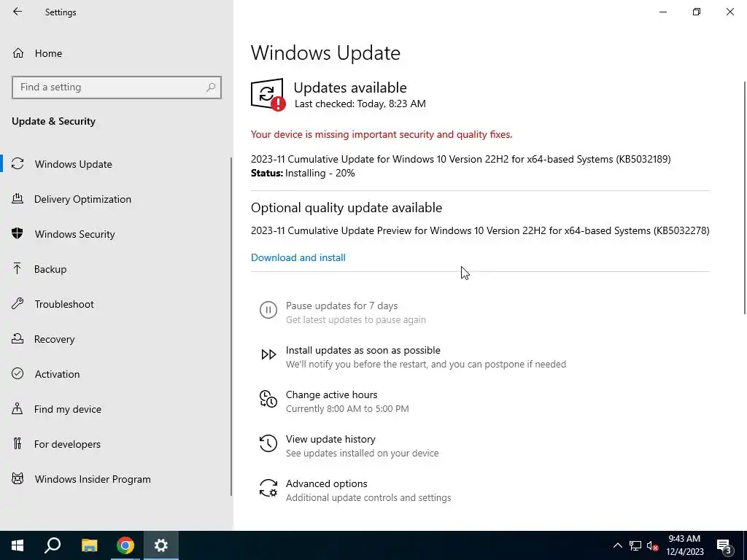Viewport: 747px width, 560px height.
Task: Click the Recovery icon in the sidebar
Action: point(18,338)
